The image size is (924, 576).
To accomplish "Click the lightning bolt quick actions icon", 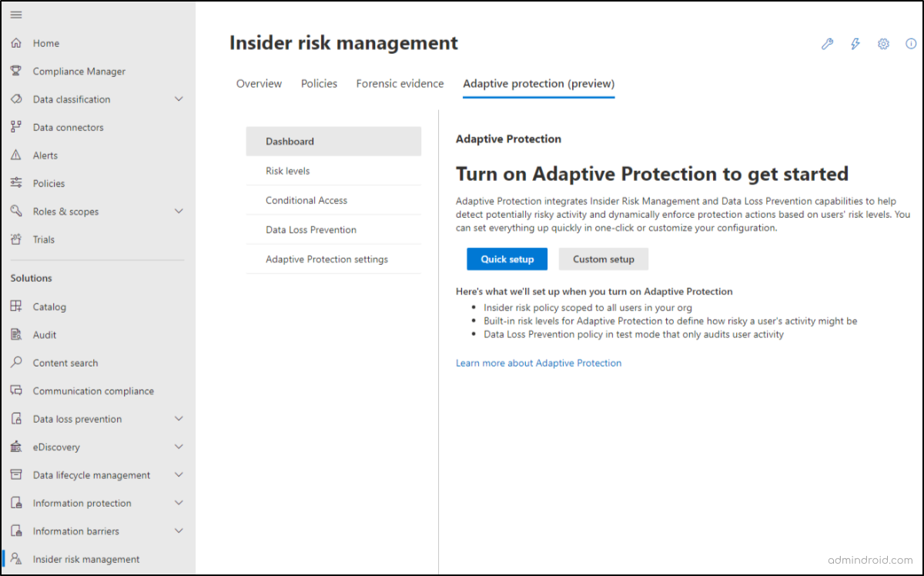I will tap(855, 44).
